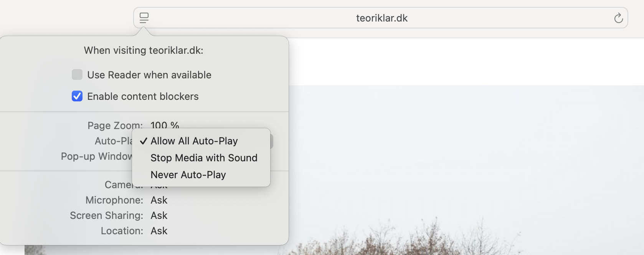Click the When visiting teoriklar.dk heading

pos(144,50)
